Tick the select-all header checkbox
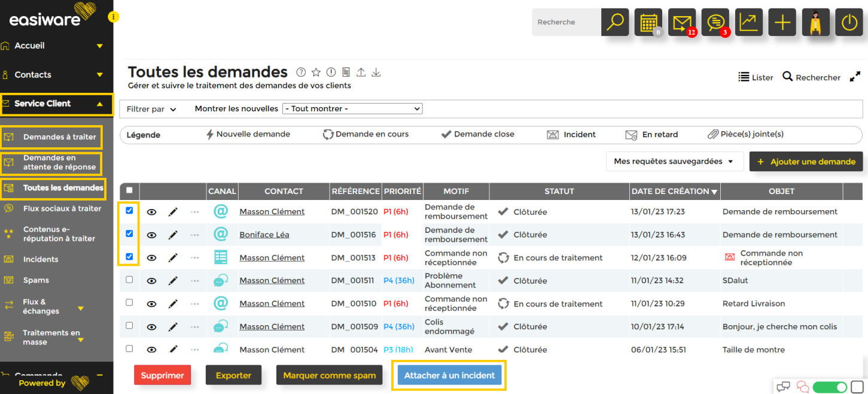The width and height of the screenshot is (868, 394). click(x=129, y=190)
